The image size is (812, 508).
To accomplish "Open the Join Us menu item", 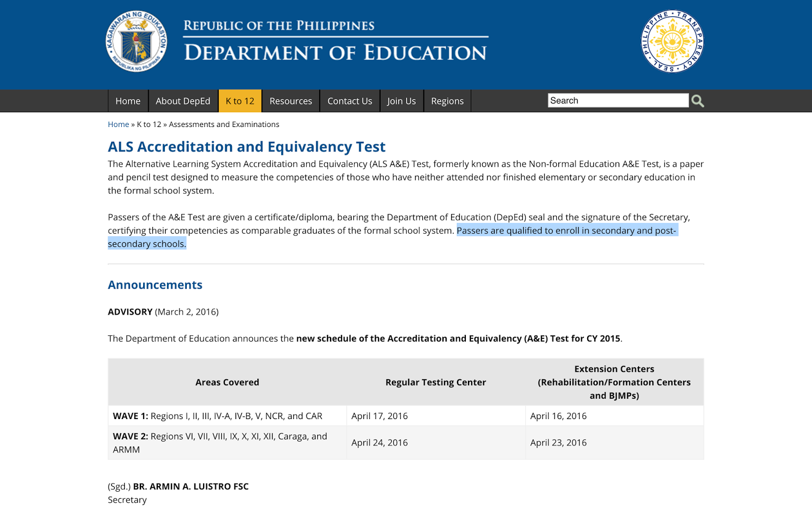I will (401, 101).
